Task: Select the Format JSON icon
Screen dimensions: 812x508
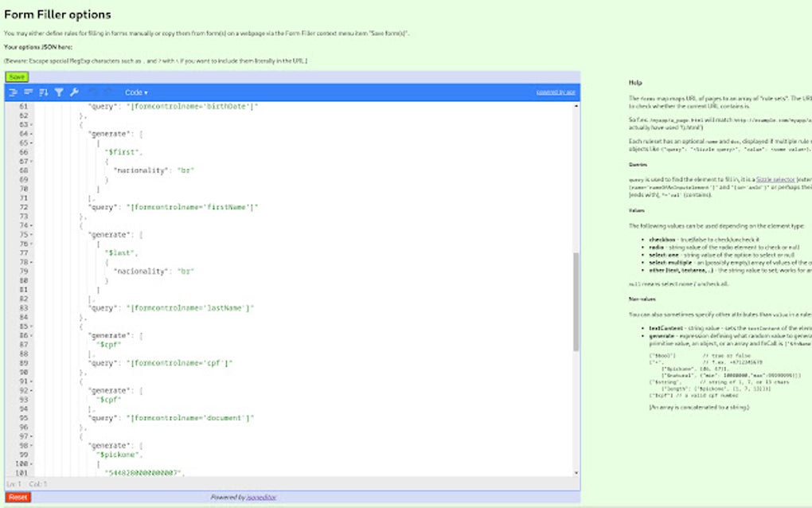Action: pos(14,92)
